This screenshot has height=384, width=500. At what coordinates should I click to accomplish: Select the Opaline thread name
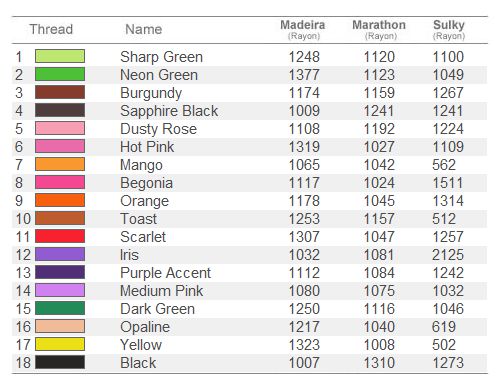tap(145, 327)
